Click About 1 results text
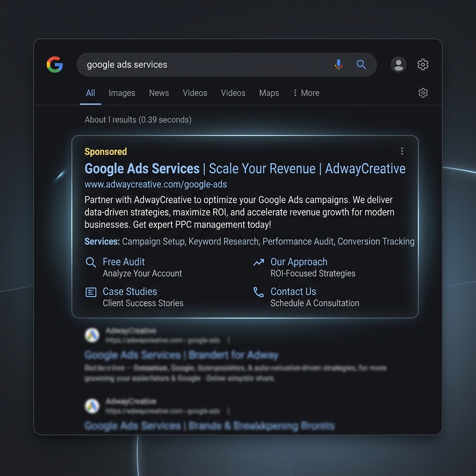476x476 pixels. [138, 119]
